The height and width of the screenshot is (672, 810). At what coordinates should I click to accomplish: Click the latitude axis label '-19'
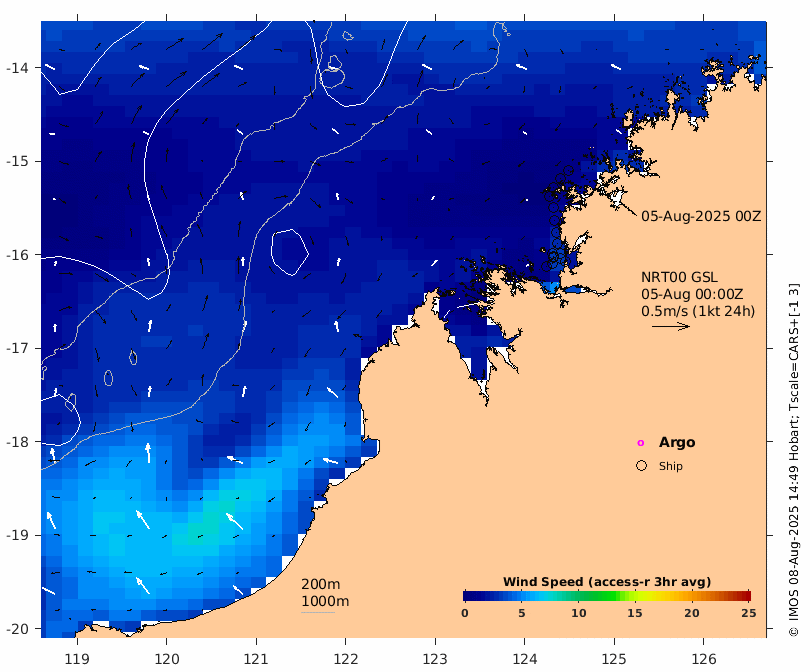[x=18, y=535]
